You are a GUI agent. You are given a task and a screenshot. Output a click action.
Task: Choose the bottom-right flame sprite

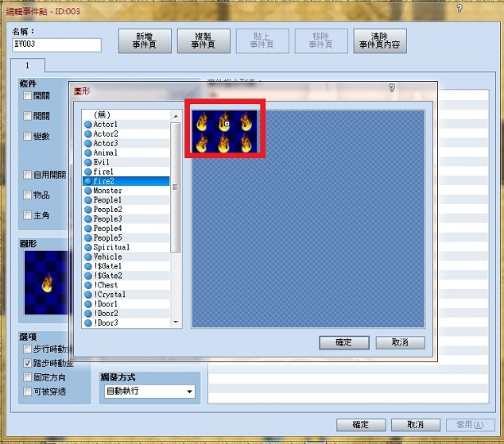246,142
